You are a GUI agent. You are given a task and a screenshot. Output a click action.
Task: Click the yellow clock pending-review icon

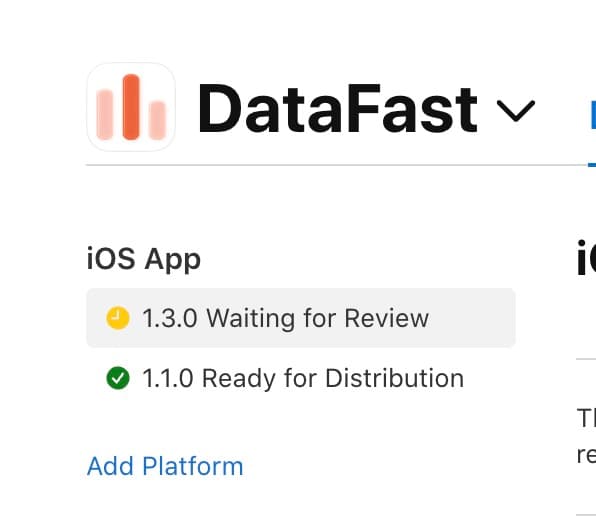[118, 318]
